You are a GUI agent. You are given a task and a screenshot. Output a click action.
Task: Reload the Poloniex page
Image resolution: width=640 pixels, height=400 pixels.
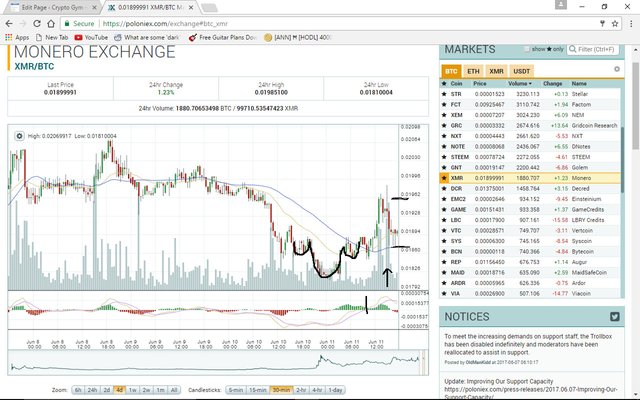click(37, 24)
